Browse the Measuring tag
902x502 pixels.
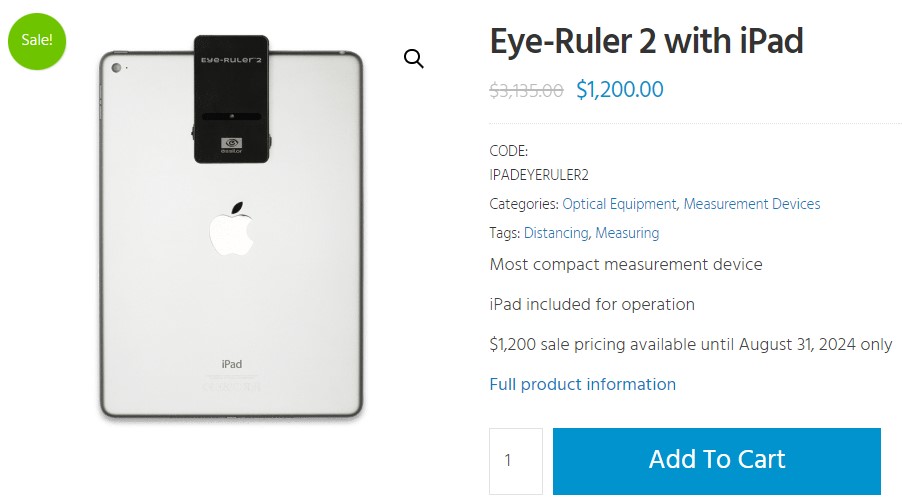[x=627, y=233]
